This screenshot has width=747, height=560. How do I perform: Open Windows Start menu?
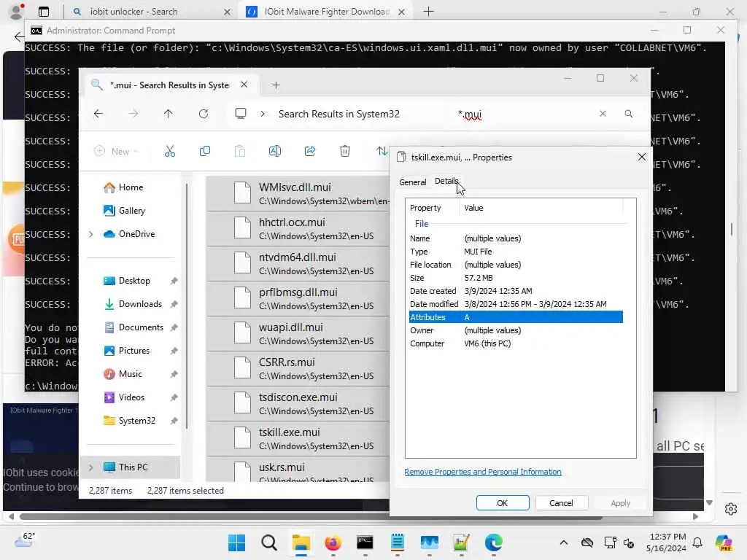(x=237, y=542)
